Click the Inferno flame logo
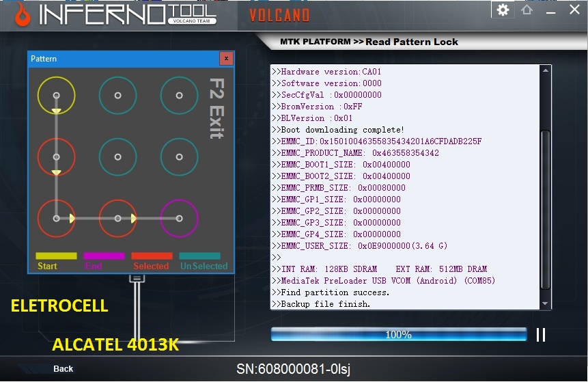This screenshot has width=588, height=382. click(23, 14)
